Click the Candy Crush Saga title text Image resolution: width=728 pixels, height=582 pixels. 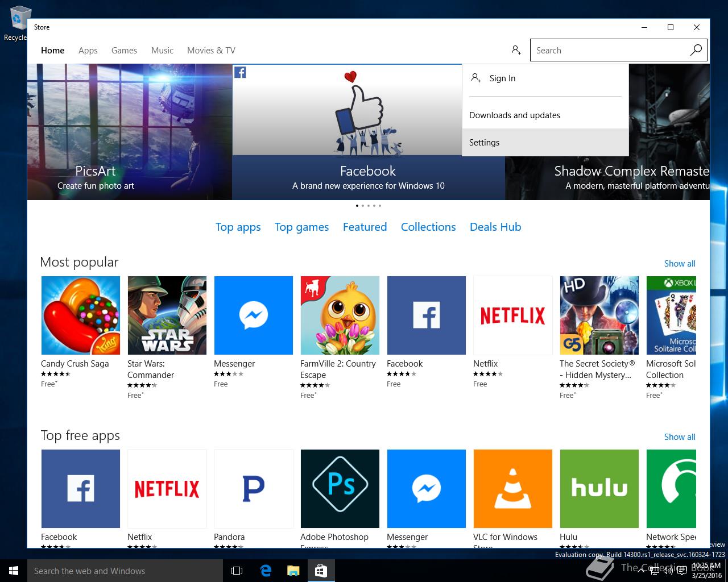(x=75, y=364)
